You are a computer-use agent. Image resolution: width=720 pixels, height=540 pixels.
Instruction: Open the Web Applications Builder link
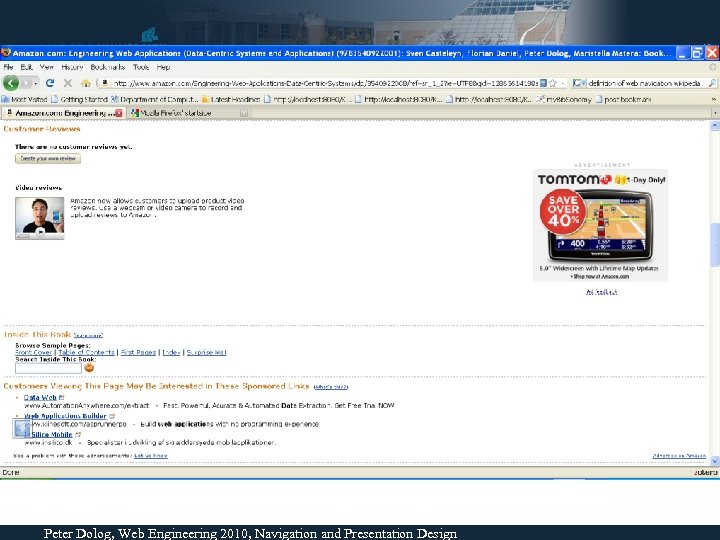click(65, 416)
